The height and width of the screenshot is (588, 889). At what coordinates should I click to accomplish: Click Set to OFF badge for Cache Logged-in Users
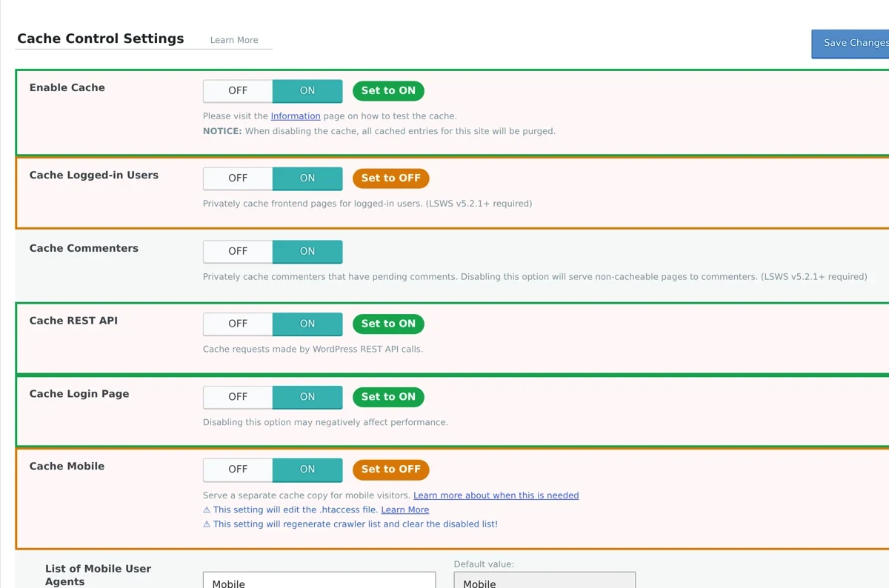click(x=390, y=178)
